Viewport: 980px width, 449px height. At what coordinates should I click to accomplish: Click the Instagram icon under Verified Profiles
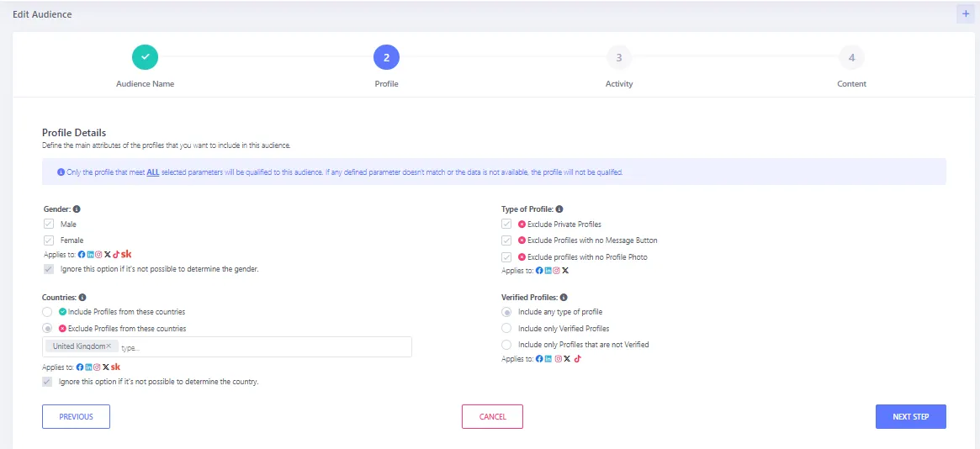[x=558, y=359]
